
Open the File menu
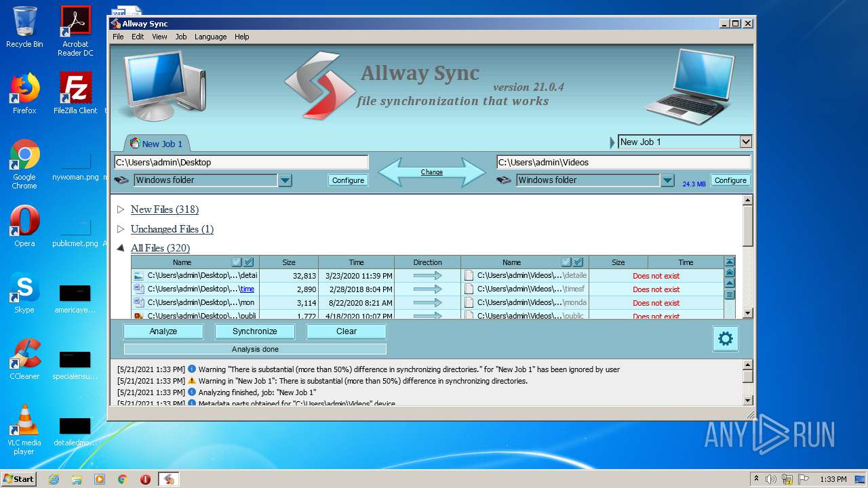tap(118, 37)
